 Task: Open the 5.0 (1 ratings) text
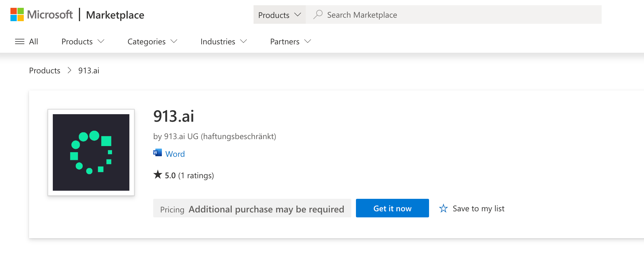189,175
